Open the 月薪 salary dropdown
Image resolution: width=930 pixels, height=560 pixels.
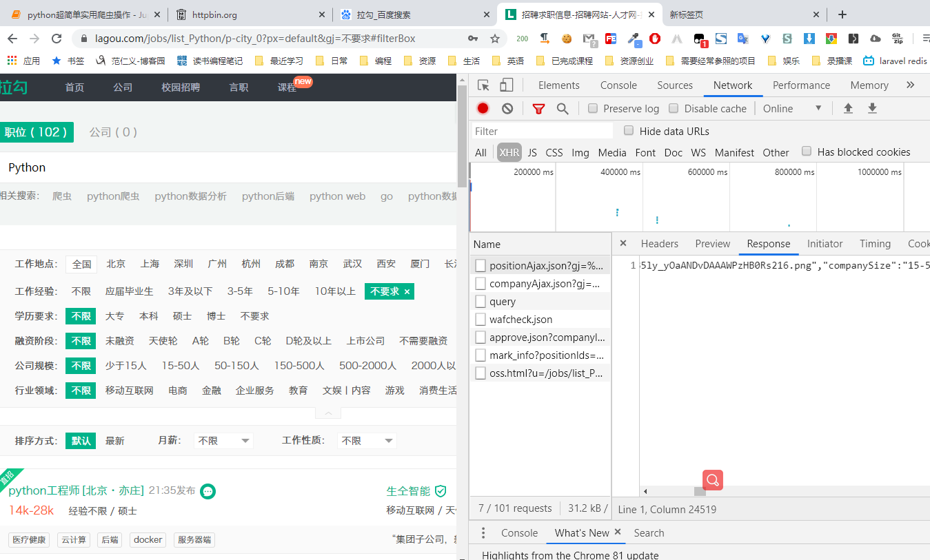223,441
